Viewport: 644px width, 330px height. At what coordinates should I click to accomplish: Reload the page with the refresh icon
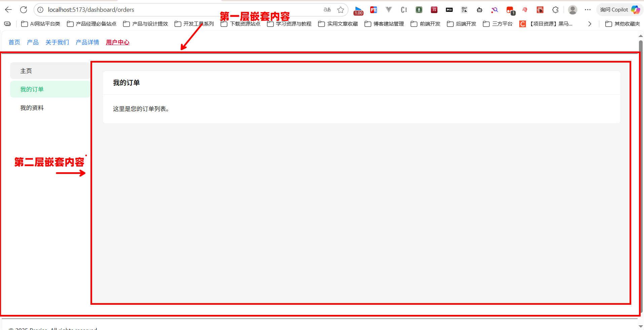pos(24,10)
